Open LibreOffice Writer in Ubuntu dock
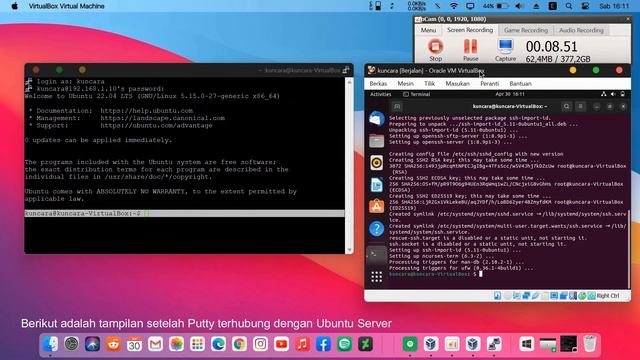The height and width of the screenshot is (360, 640). pos(376,184)
